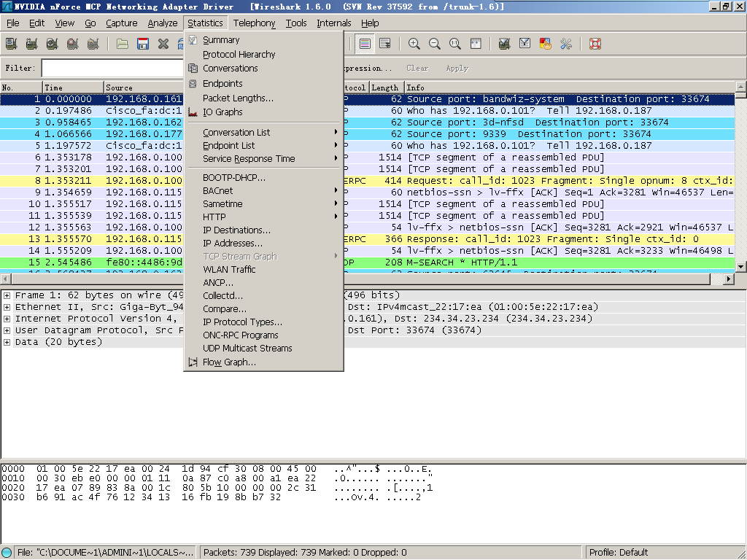Click the Filter label button

coord(20,68)
